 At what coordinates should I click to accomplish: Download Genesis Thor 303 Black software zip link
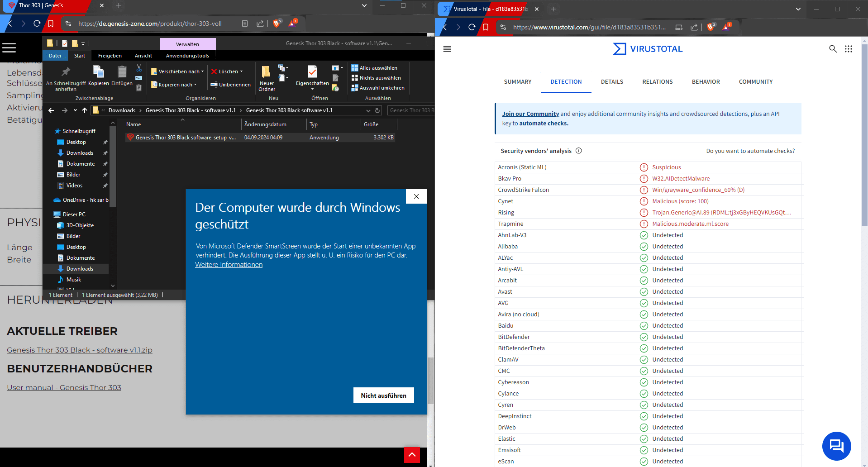pos(80,350)
